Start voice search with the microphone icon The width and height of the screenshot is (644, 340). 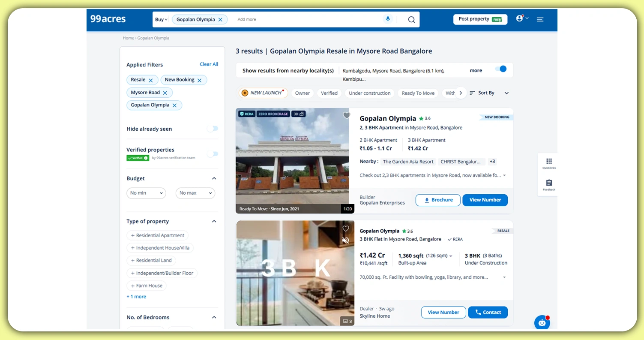(x=388, y=19)
